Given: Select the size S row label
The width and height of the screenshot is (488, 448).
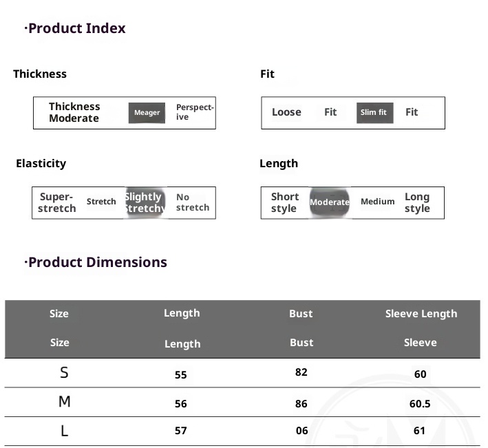Looking at the screenshot, I should tap(64, 373).
